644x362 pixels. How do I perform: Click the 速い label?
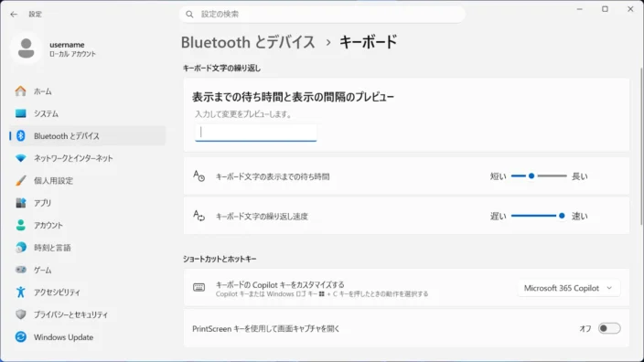pyautogui.click(x=580, y=217)
